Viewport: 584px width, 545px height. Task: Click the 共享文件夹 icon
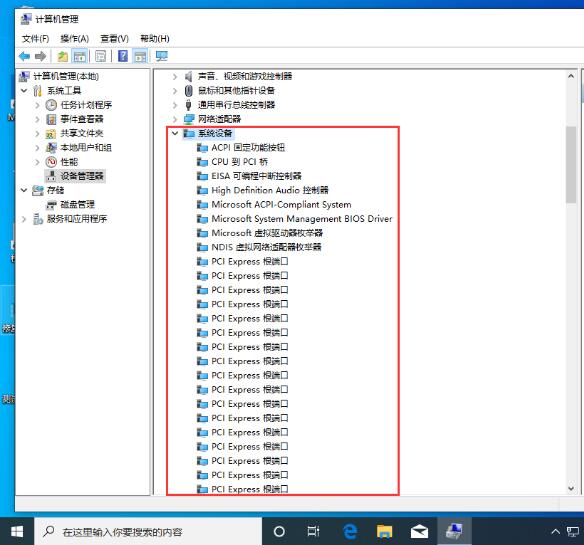pyautogui.click(x=51, y=133)
